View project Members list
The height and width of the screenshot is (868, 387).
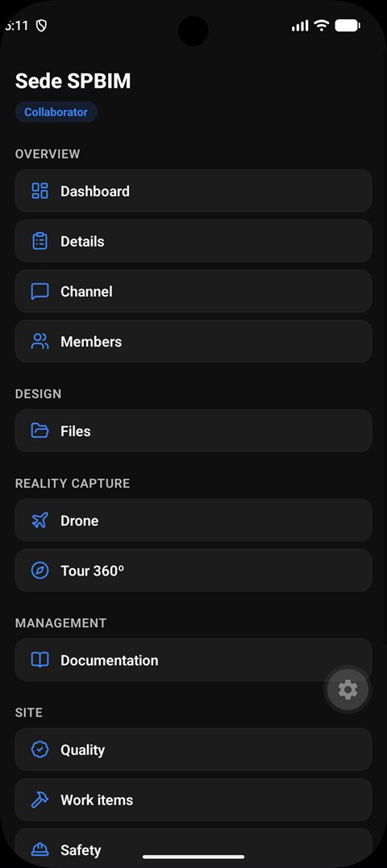193,342
